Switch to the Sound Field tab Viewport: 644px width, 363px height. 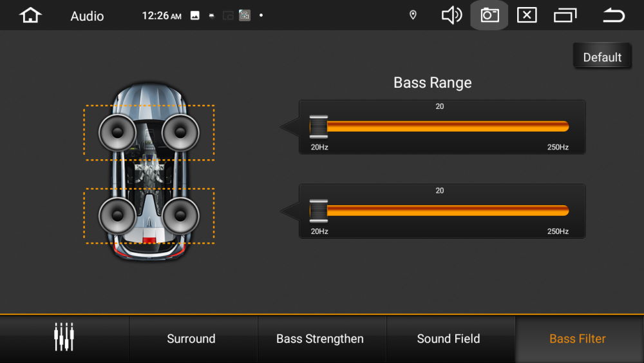[x=448, y=338]
